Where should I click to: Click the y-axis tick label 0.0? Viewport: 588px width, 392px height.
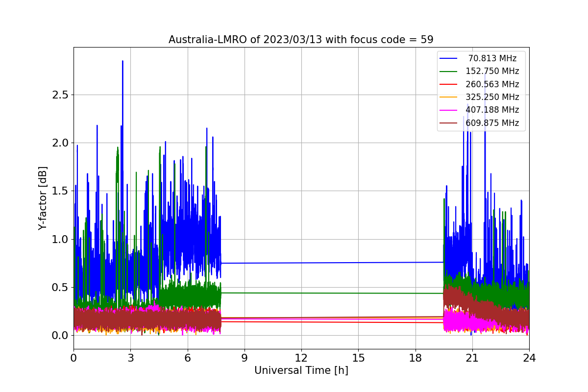(x=61, y=335)
